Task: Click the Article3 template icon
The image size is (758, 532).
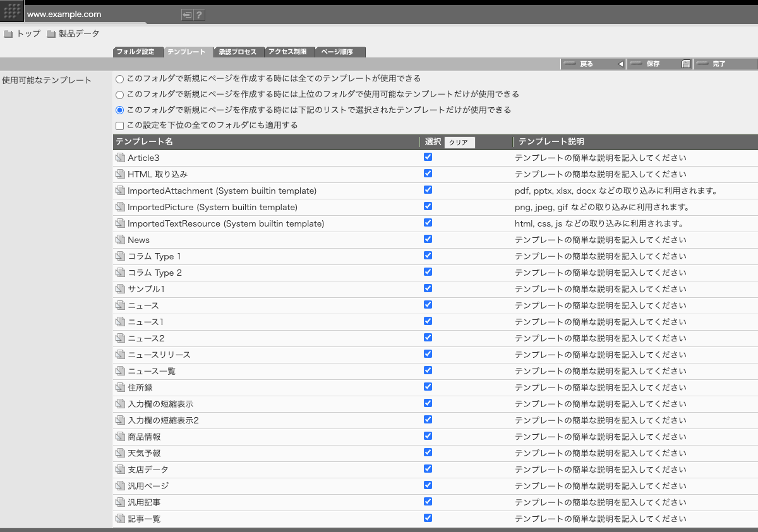Action: click(x=121, y=158)
